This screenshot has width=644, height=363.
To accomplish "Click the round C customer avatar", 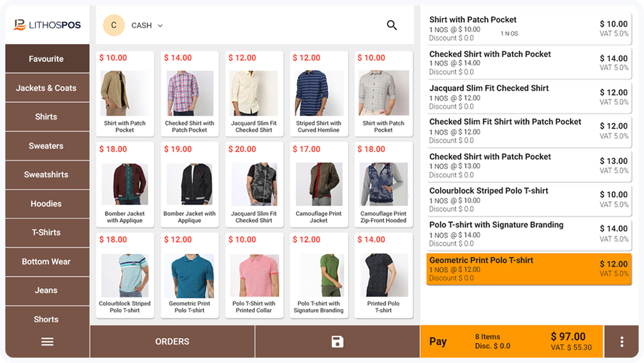I will tap(114, 25).
